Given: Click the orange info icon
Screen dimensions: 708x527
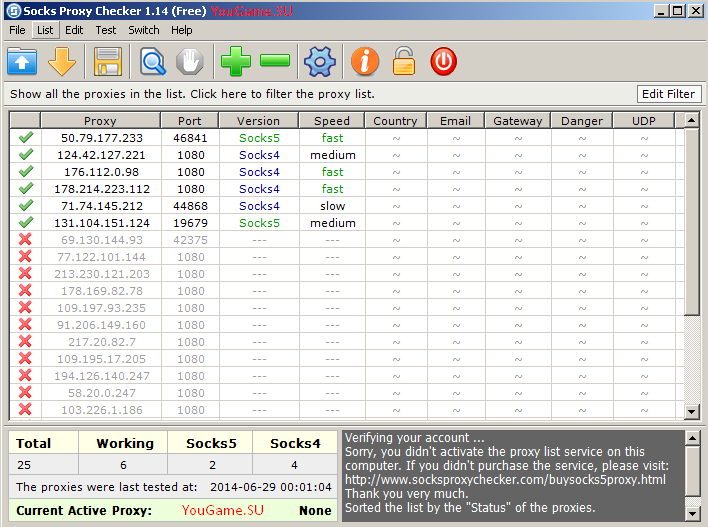Looking at the screenshot, I should pos(365,62).
